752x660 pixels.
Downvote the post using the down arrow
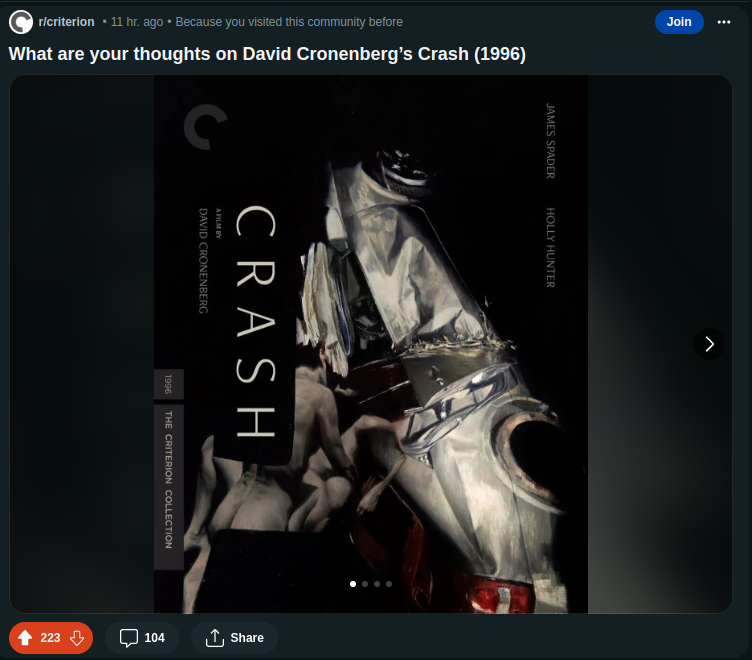(77, 638)
